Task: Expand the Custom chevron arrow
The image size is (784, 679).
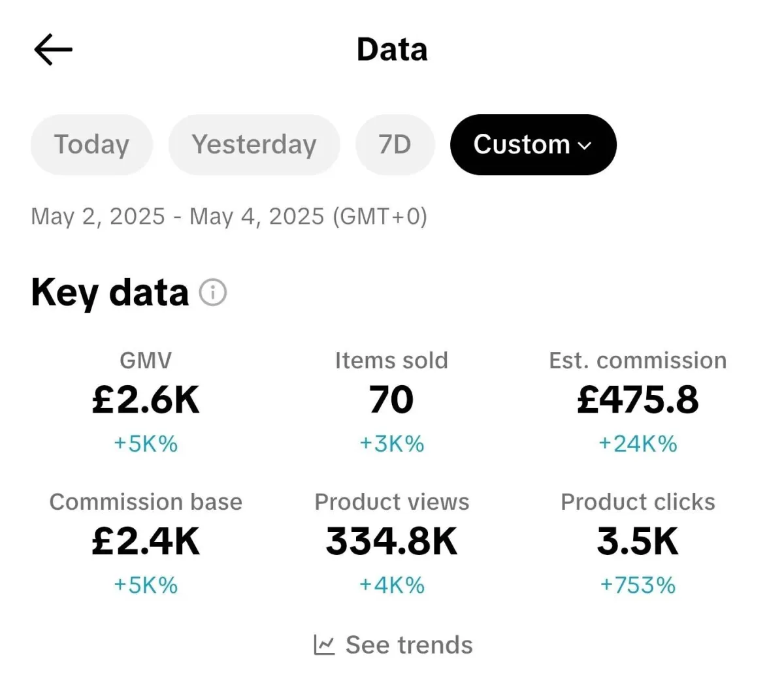Action: click(585, 146)
